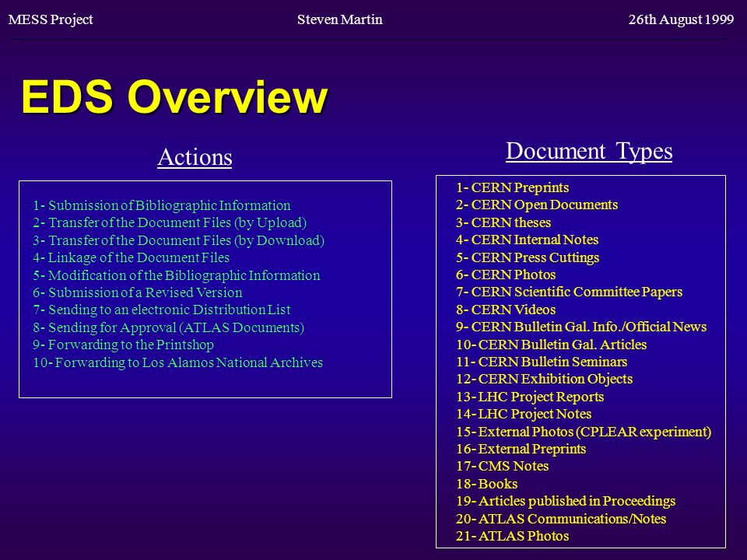The height and width of the screenshot is (560, 747).
Task: Click '3- CERN theses' entry
Action: [x=503, y=222]
